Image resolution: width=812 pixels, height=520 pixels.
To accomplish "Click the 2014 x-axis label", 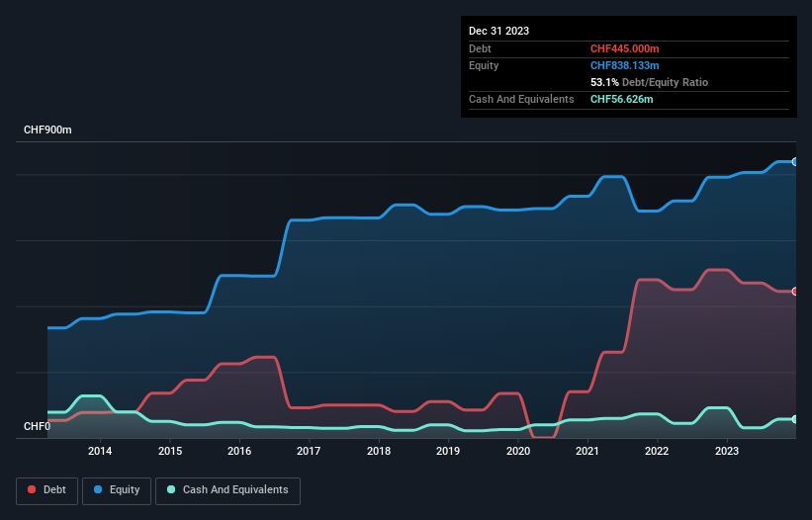I will click(100, 451).
